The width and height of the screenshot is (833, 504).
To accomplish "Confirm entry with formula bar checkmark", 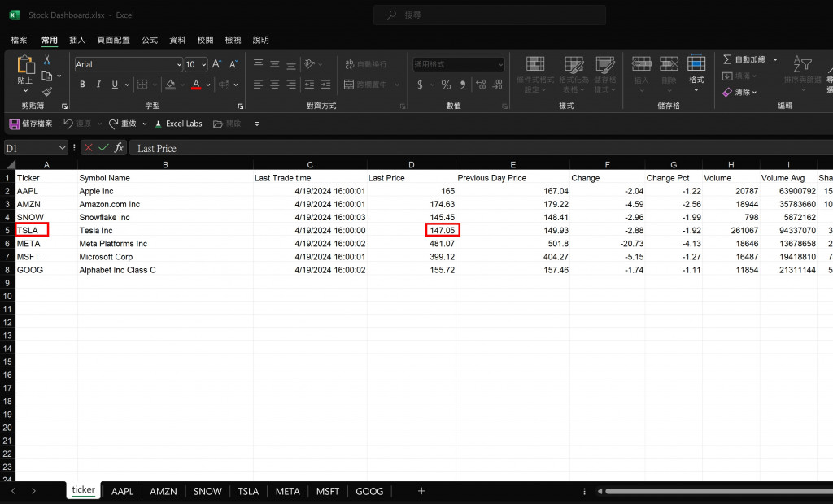I will 103,148.
